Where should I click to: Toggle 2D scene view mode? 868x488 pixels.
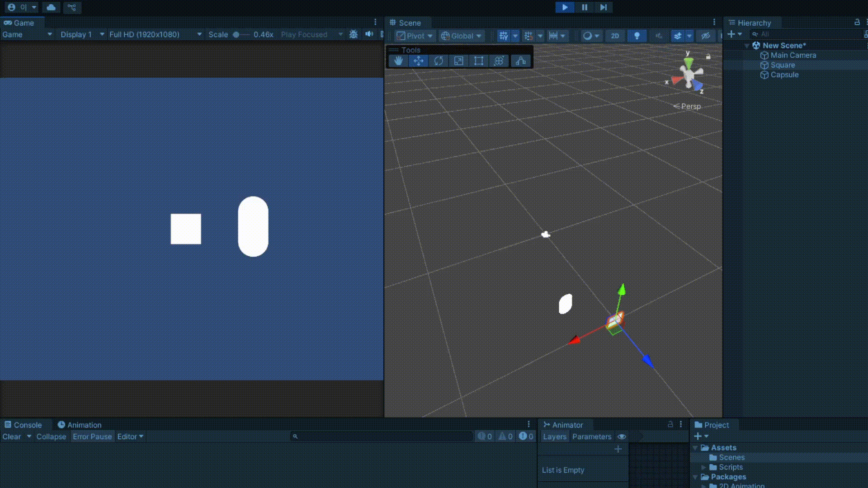pyautogui.click(x=615, y=36)
